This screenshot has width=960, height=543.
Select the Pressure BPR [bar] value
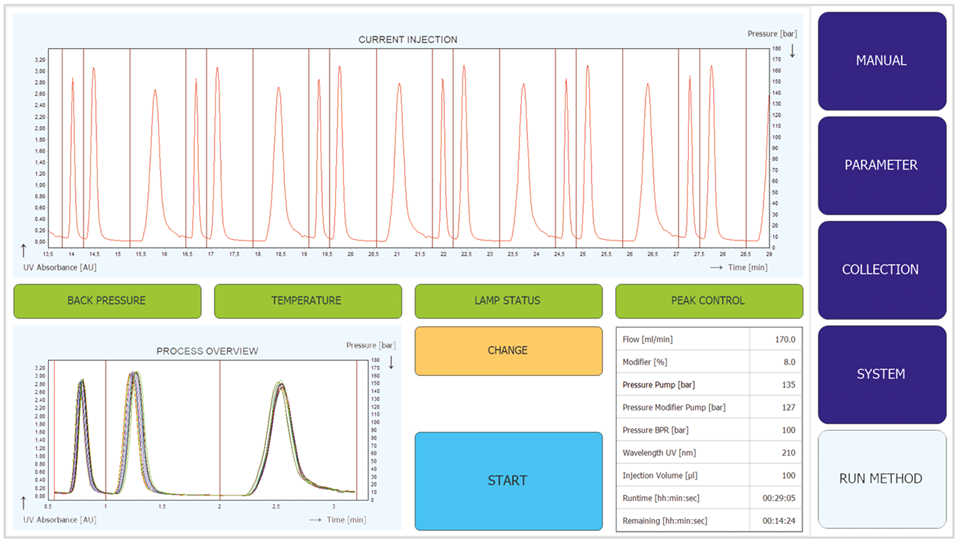coord(776,430)
